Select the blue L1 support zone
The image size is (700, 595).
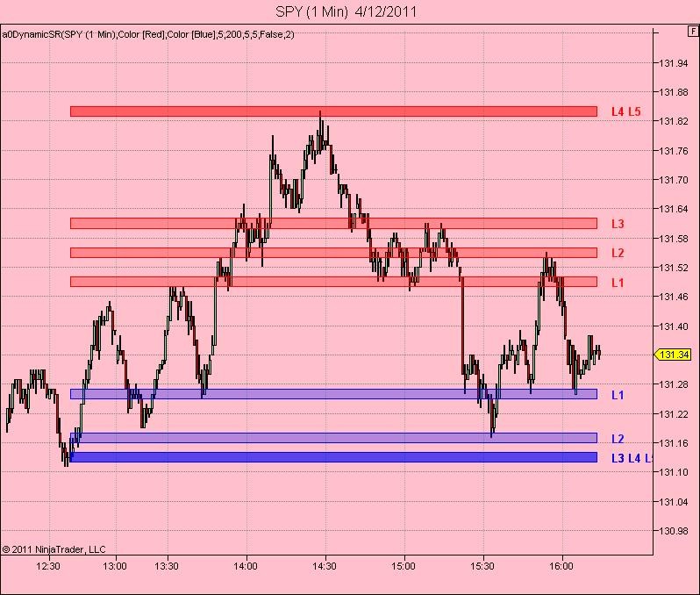pos(333,393)
